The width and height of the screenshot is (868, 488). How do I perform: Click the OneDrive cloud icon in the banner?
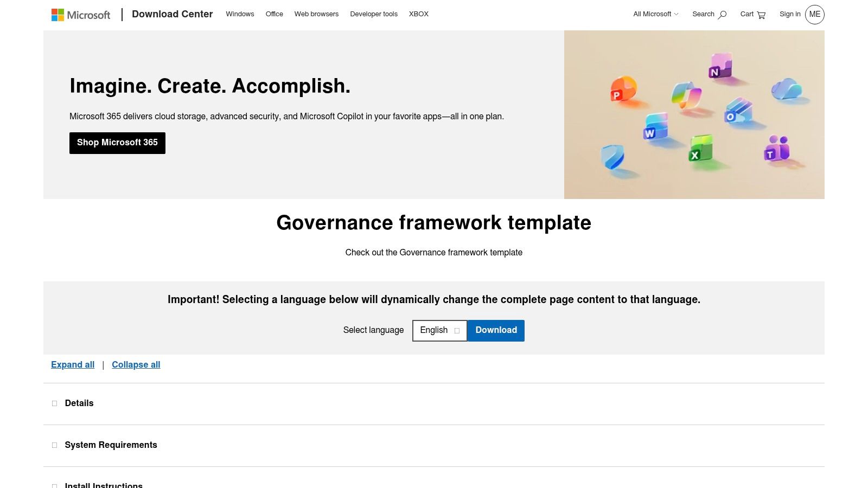point(786,89)
